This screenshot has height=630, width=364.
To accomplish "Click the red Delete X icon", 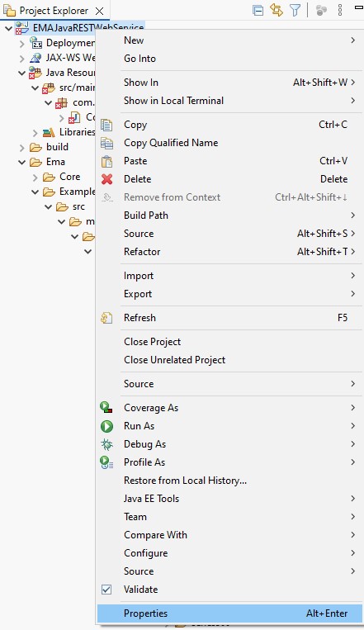I will point(106,179).
